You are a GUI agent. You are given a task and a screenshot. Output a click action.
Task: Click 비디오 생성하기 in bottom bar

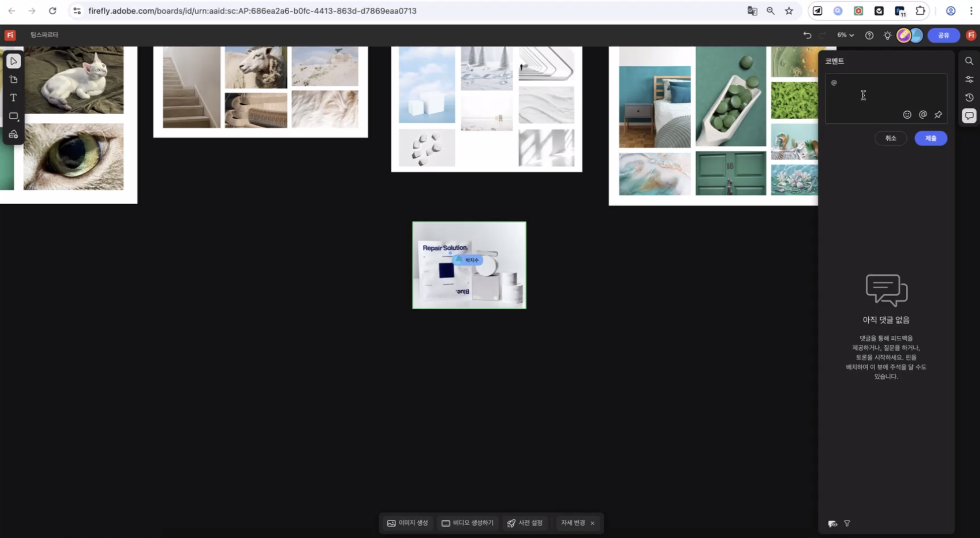[x=467, y=523]
